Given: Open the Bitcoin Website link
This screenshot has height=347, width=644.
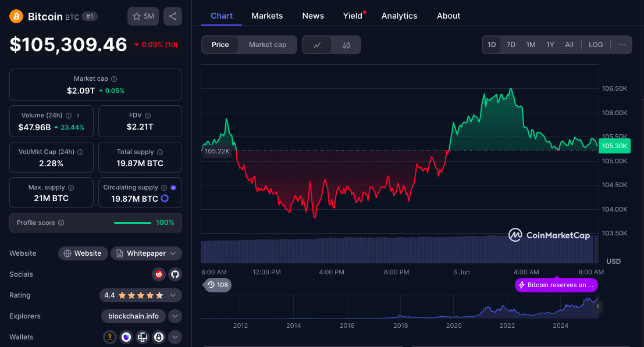Looking at the screenshot, I should [x=83, y=253].
